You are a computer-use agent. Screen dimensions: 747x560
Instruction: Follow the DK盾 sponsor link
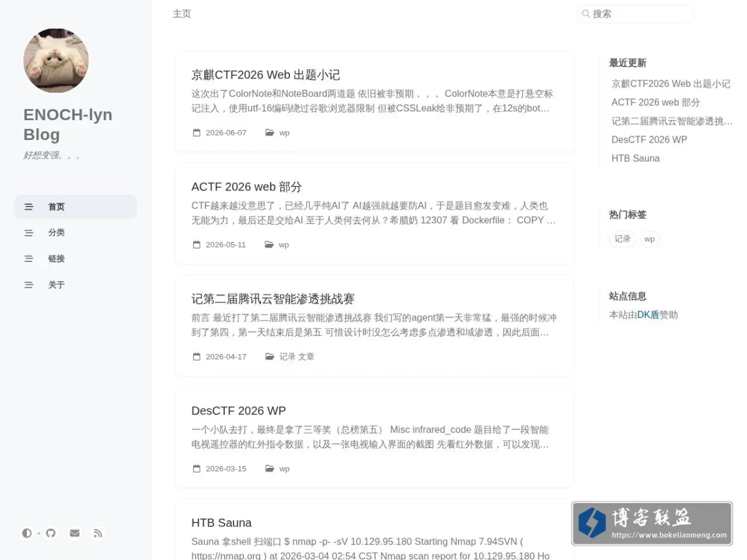(648, 315)
